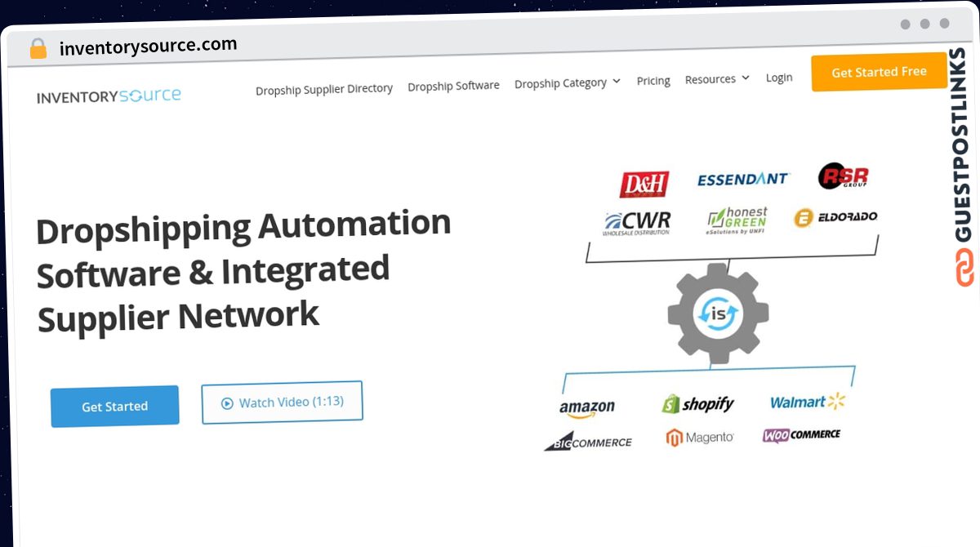Click the WooCommerce logo
This screenshot has height=547, width=980.
801,435
